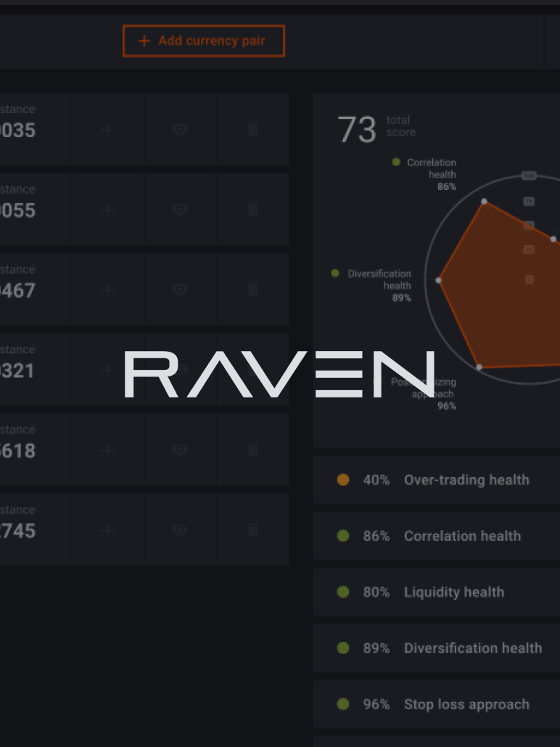
Task: Click the total score value 73
Action: click(356, 130)
